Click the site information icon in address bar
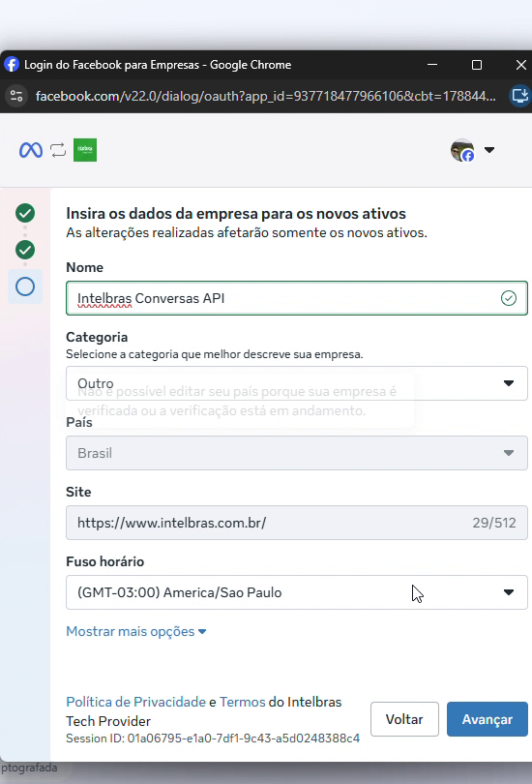Viewport: 532px width, 784px height. pos(16,96)
